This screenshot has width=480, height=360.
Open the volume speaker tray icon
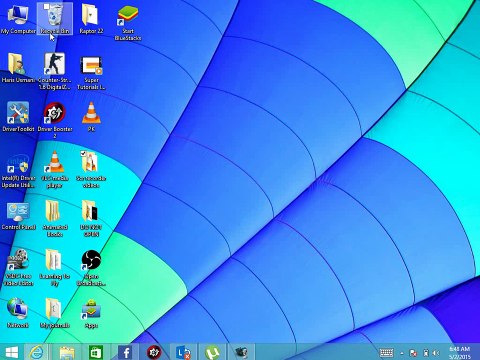pyautogui.click(x=436, y=353)
